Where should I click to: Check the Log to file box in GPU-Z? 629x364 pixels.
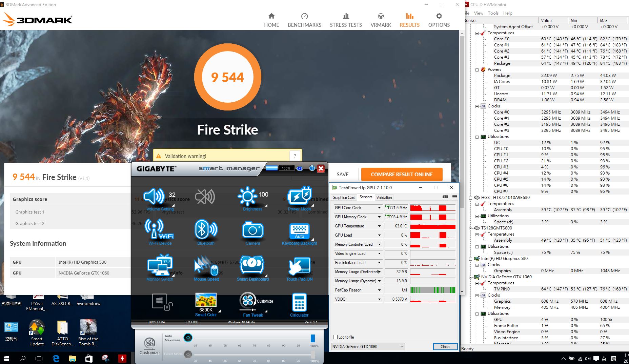(x=335, y=337)
